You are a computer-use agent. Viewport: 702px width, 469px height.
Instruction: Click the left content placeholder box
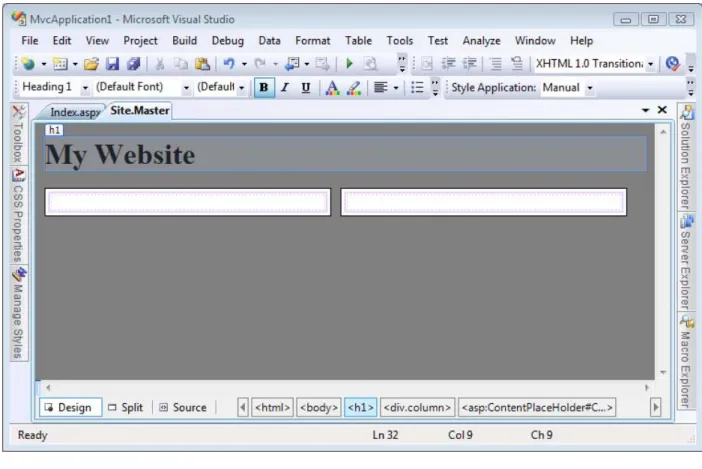188,202
